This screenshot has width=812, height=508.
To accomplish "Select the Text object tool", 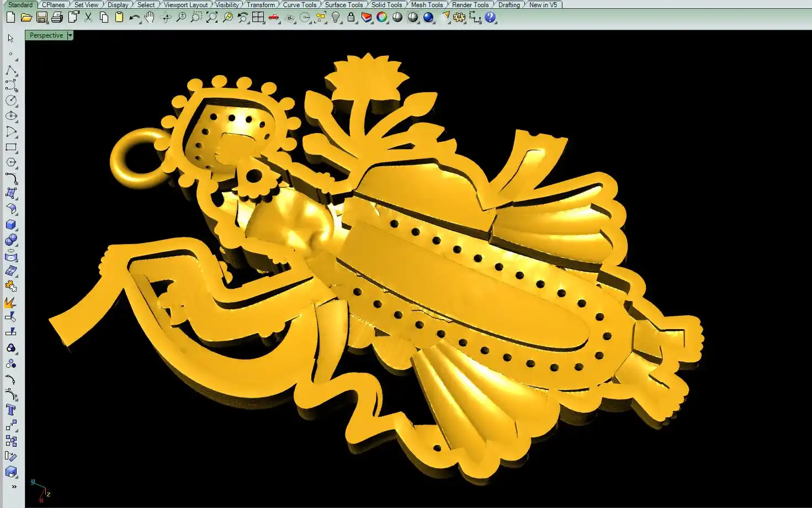I will [11, 410].
